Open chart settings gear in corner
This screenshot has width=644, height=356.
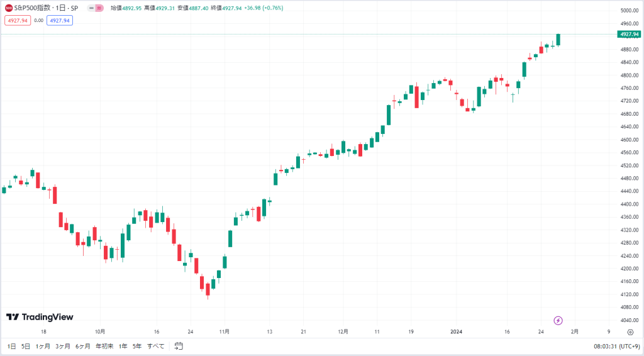630,332
